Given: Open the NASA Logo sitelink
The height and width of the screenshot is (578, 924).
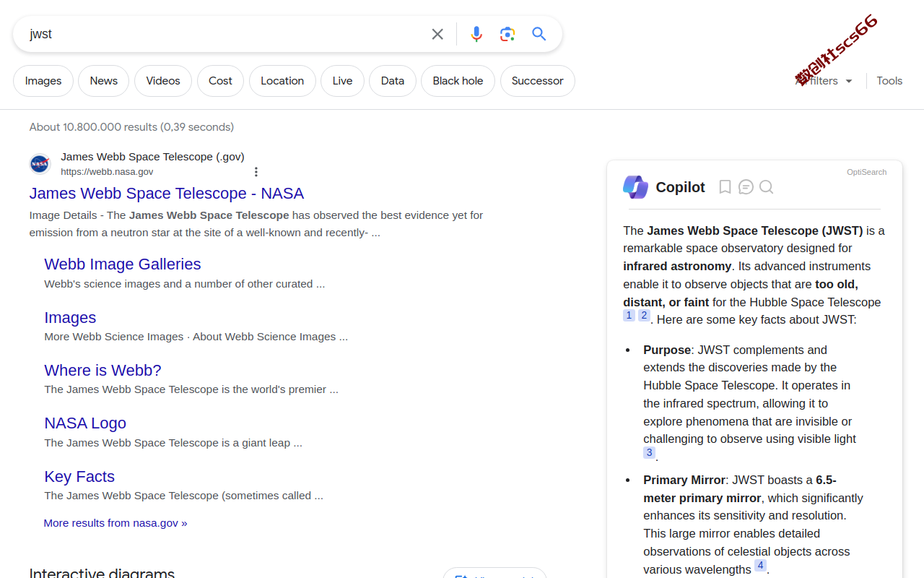Looking at the screenshot, I should click(x=85, y=423).
